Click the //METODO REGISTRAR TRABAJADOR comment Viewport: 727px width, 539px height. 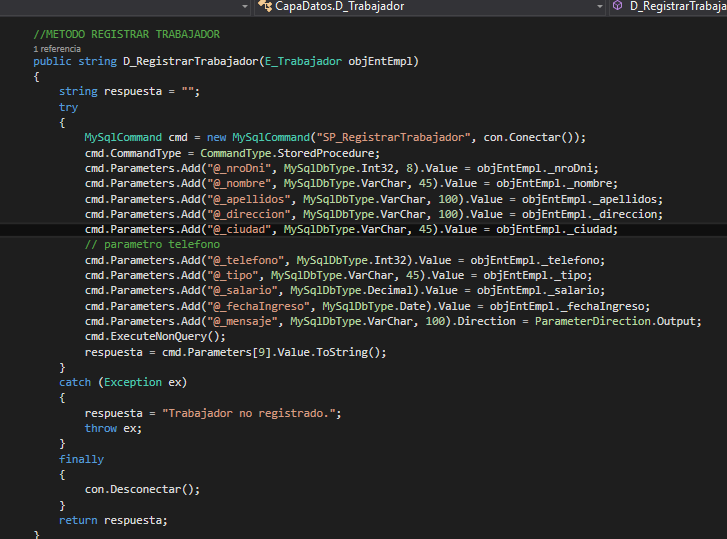(127, 34)
